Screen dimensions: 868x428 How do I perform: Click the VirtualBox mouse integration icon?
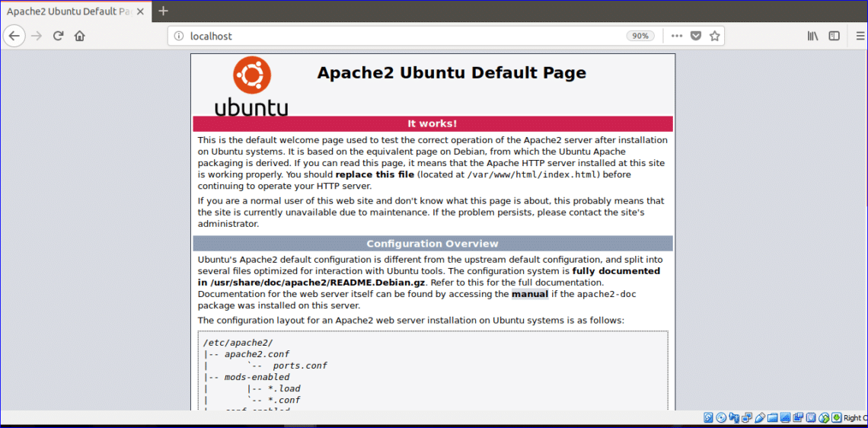(x=824, y=417)
